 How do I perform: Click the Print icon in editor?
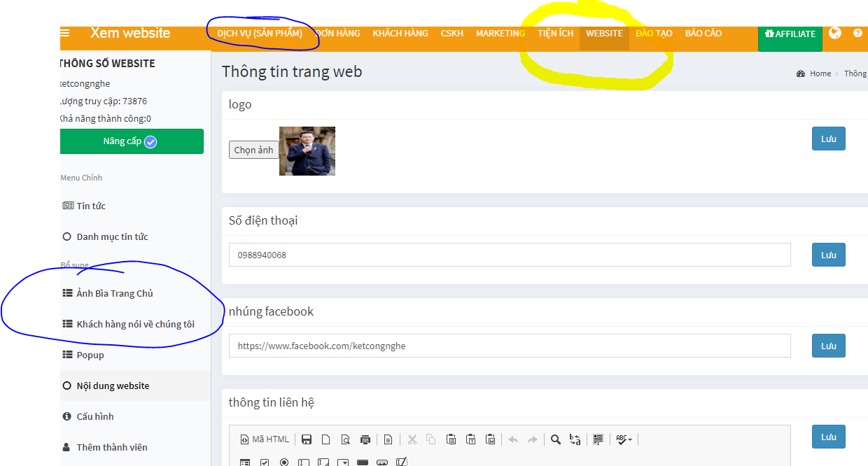365,439
